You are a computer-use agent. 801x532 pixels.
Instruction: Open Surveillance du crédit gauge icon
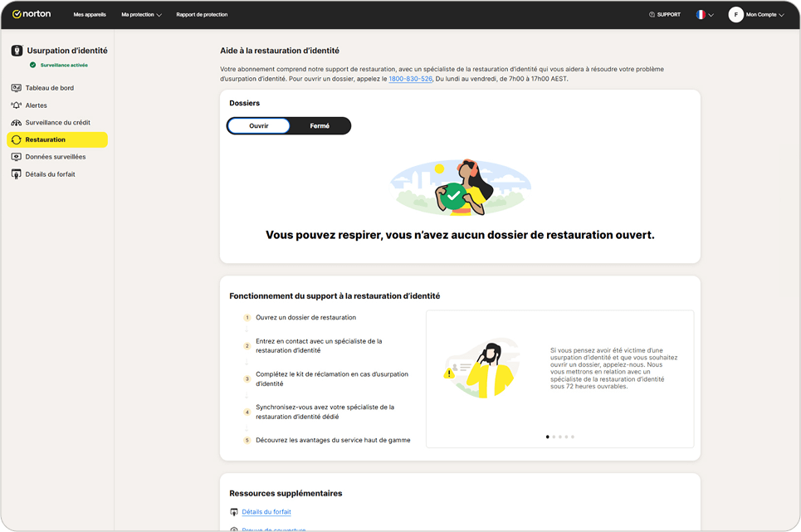(17, 123)
